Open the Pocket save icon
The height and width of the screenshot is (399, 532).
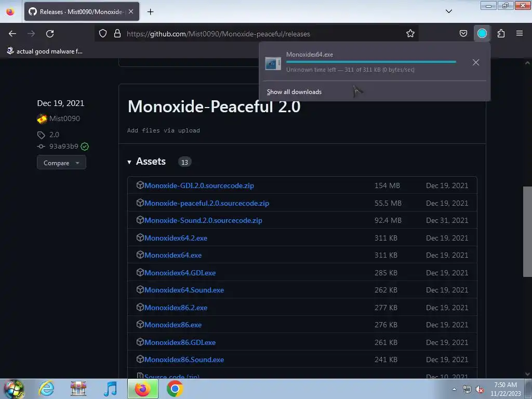(x=463, y=33)
